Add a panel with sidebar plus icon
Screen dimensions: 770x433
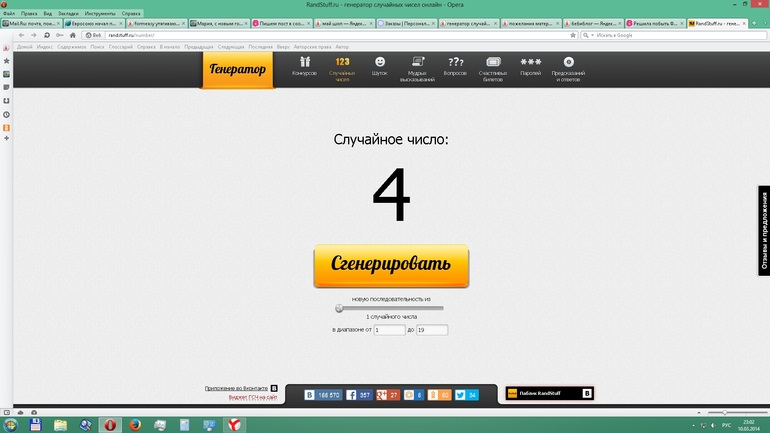(6, 139)
